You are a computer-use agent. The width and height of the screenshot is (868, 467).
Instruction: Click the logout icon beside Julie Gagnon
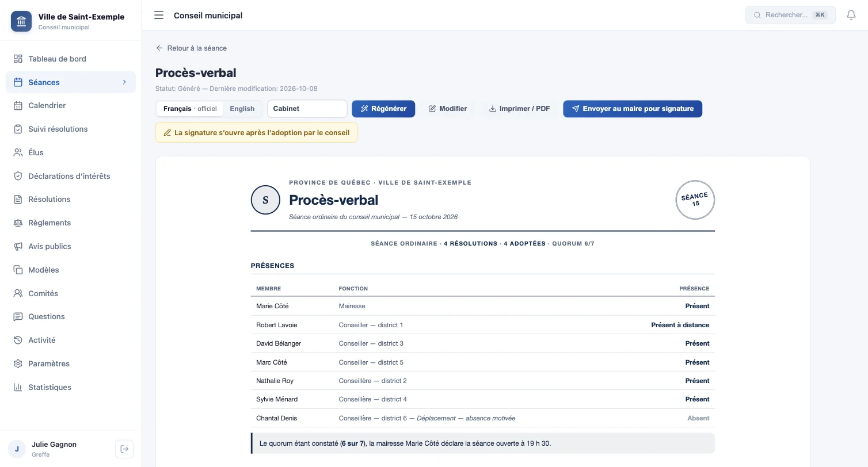124,449
